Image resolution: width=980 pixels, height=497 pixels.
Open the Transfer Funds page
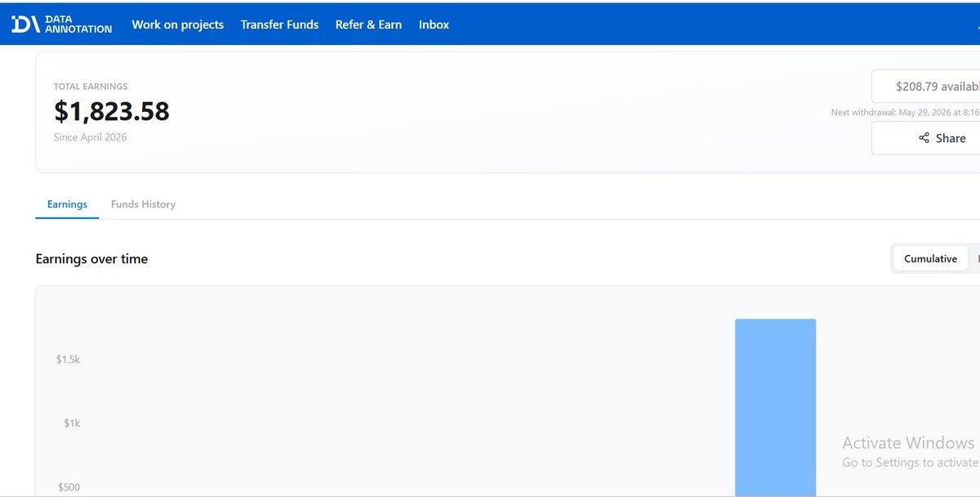pos(279,25)
